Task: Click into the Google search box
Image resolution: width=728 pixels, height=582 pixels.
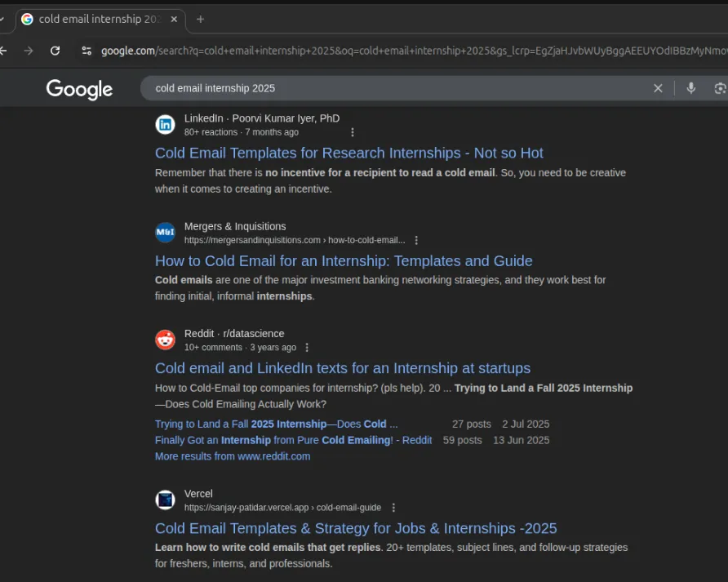Action: pos(399,88)
